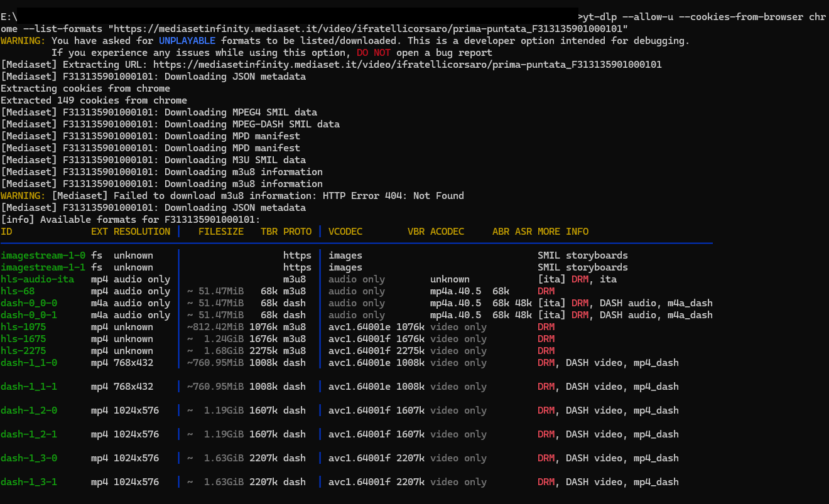Image resolution: width=829 pixels, height=504 pixels.
Task: Select the dash-1_1-1 format ID
Action: click(x=29, y=387)
